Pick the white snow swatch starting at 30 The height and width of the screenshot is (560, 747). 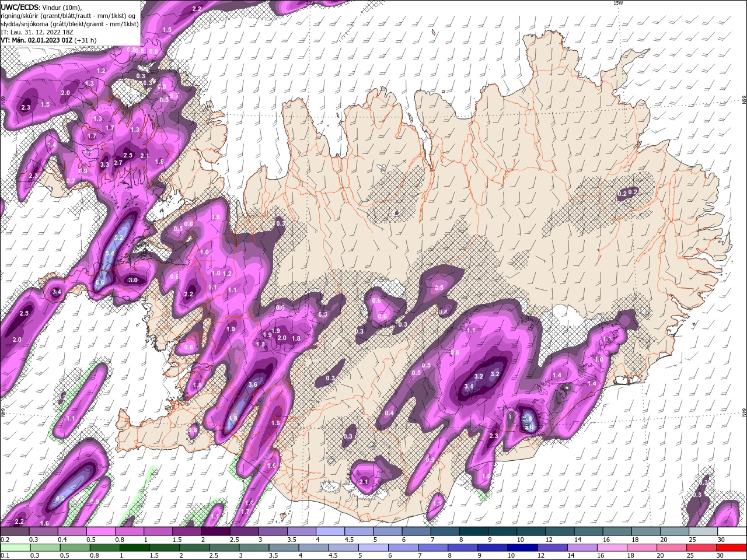(x=732, y=531)
